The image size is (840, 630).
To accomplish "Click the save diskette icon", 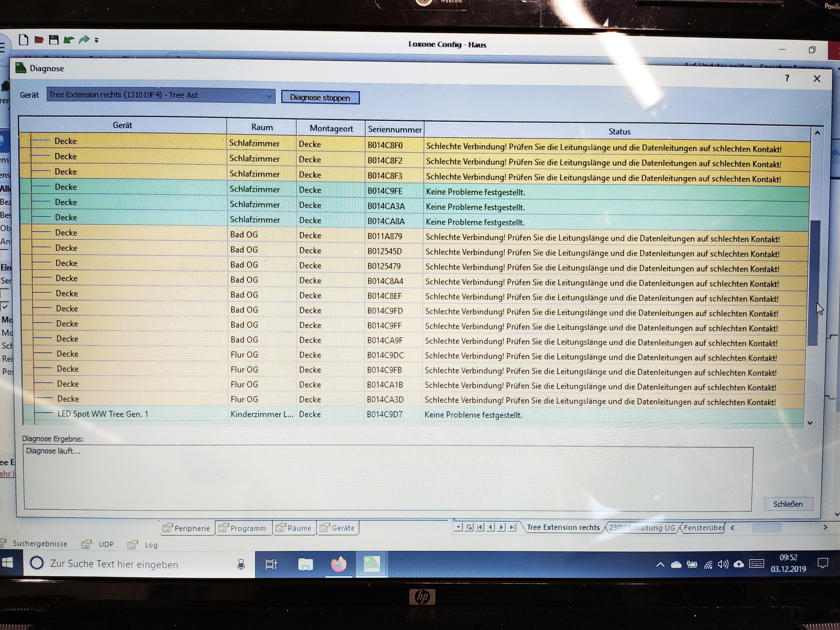I will point(54,39).
